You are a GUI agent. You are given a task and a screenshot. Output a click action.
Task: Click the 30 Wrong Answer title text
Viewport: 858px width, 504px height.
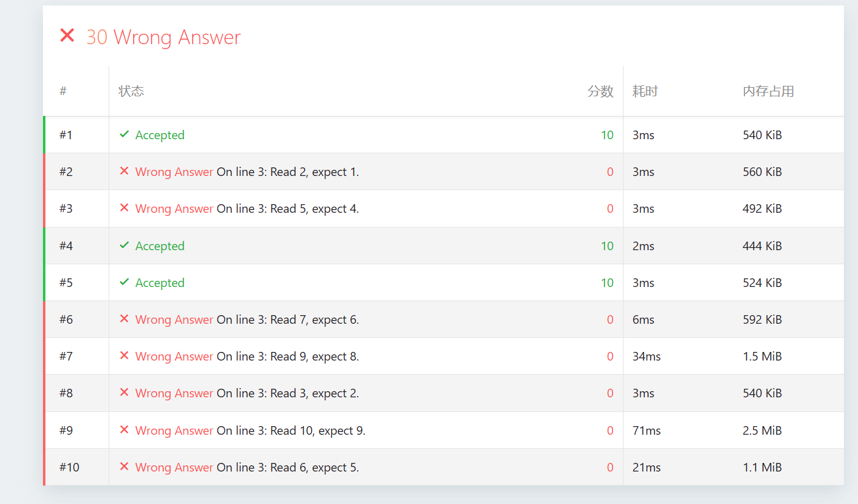tap(163, 37)
